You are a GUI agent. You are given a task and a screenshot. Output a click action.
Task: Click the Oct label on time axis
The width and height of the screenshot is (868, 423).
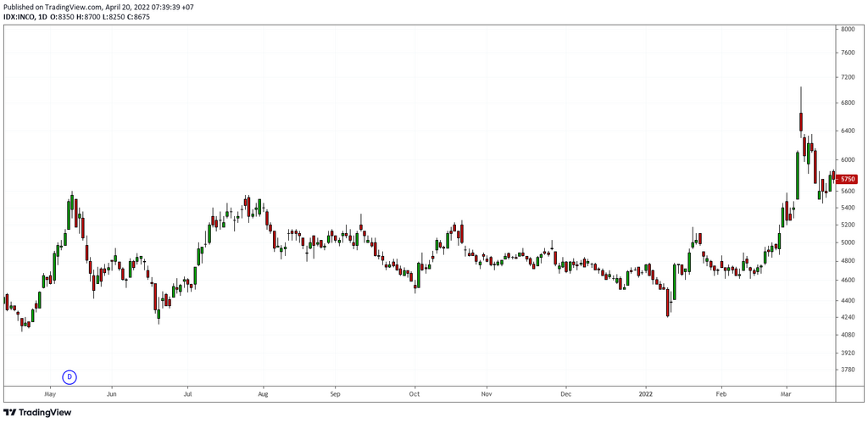(415, 394)
